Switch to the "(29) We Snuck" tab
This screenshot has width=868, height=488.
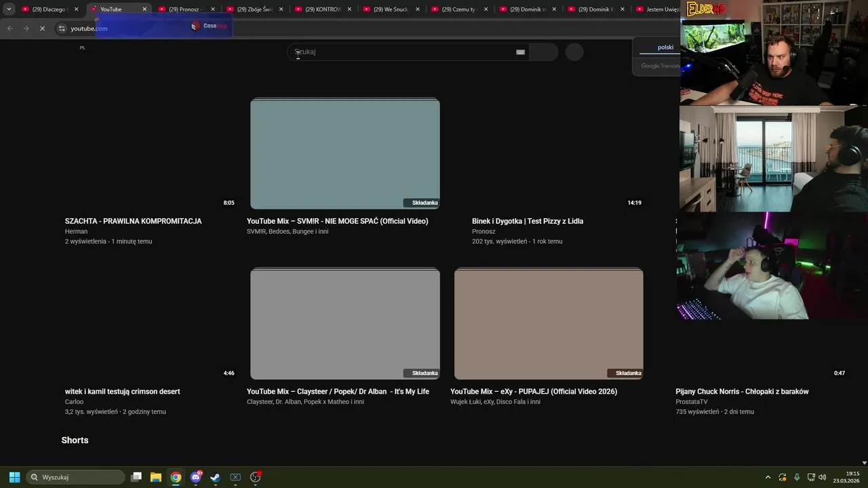pos(391,9)
